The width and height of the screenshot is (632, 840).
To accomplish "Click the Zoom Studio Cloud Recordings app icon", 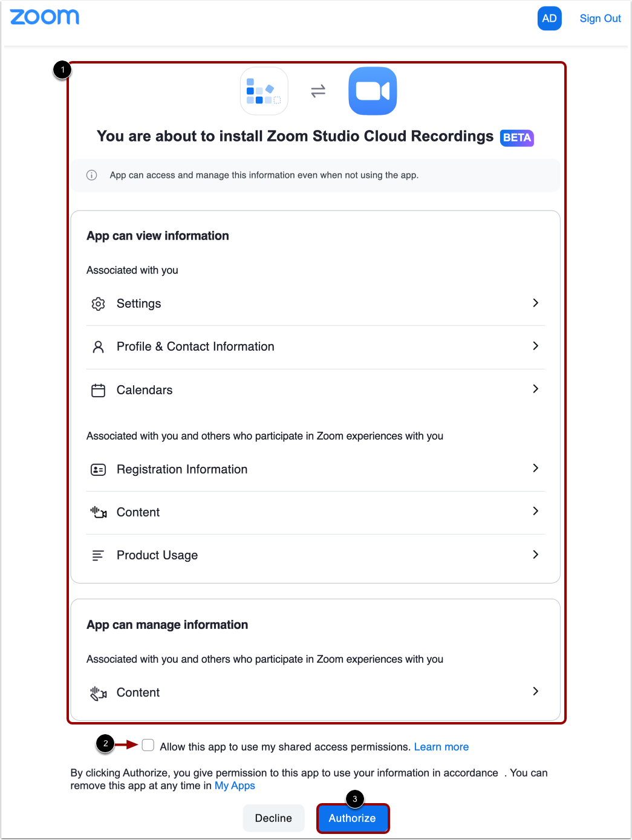I will pos(264,91).
